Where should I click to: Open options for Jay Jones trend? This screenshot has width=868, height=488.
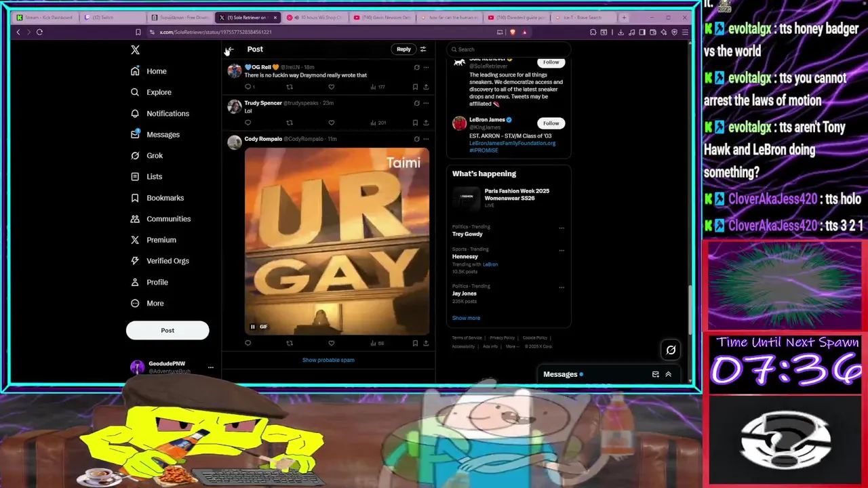coord(561,287)
